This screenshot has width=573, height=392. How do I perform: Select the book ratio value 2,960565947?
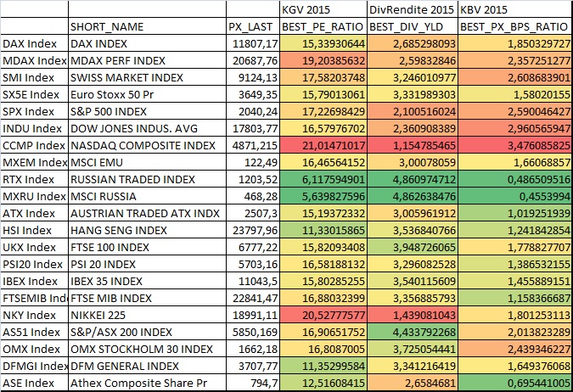tap(515, 128)
